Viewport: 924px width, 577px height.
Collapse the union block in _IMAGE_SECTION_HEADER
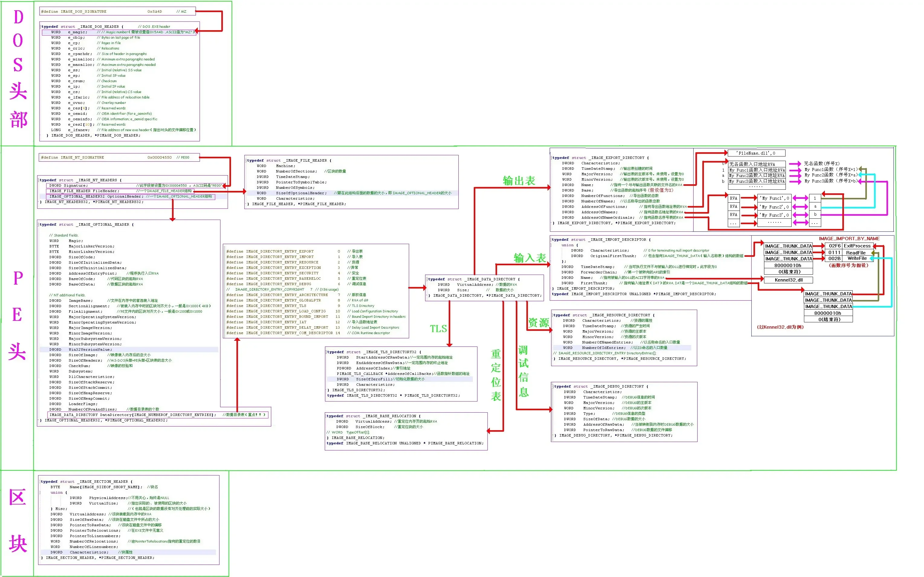click(x=41, y=493)
